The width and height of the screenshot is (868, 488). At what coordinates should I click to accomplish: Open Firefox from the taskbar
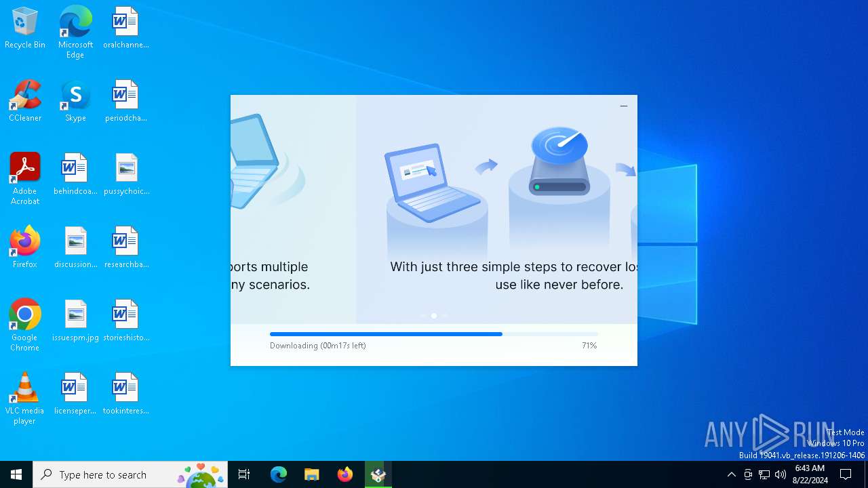click(344, 474)
